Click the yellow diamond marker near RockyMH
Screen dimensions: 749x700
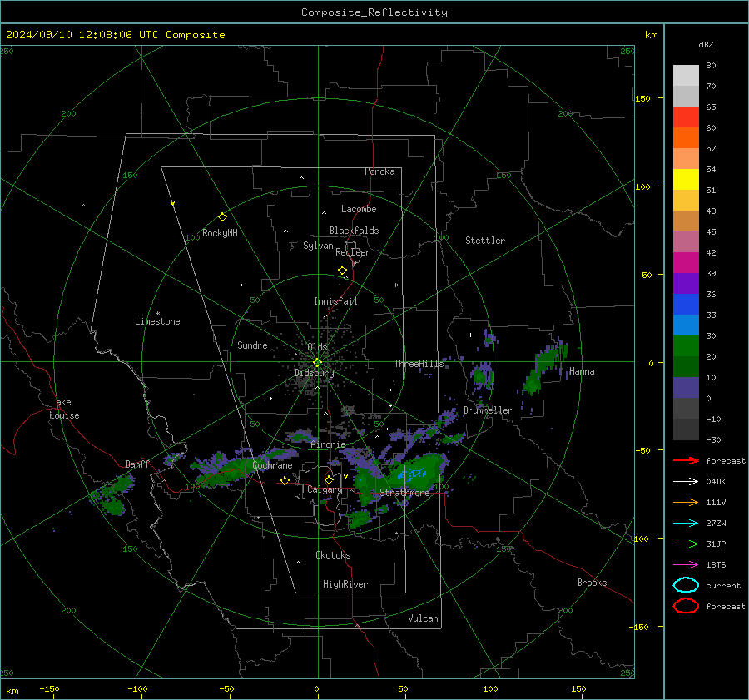[222, 217]
